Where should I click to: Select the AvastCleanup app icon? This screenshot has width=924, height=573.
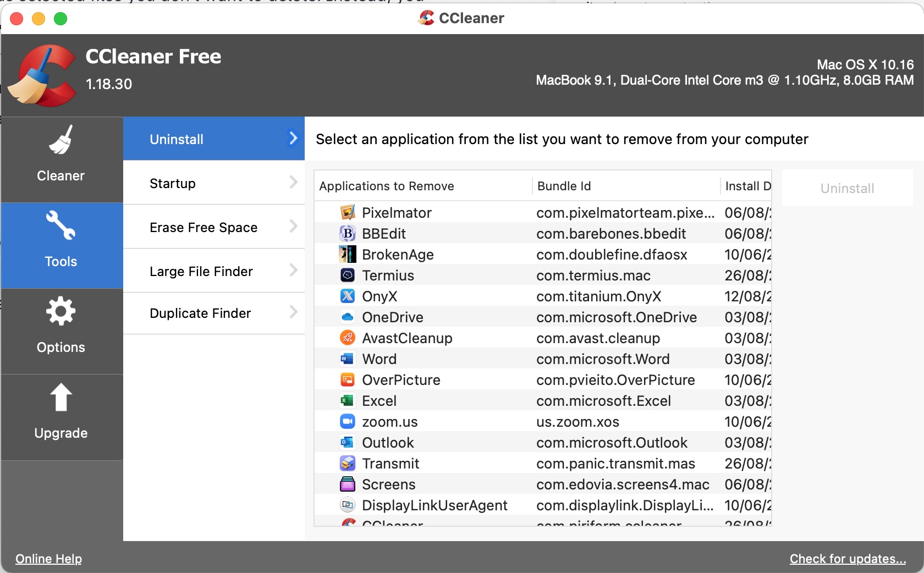point(348,338)
